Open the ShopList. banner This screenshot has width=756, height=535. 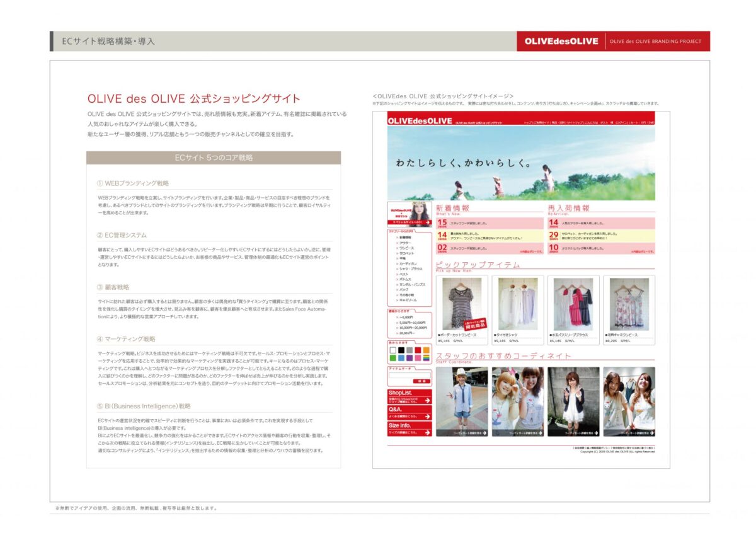coord(409,396)
